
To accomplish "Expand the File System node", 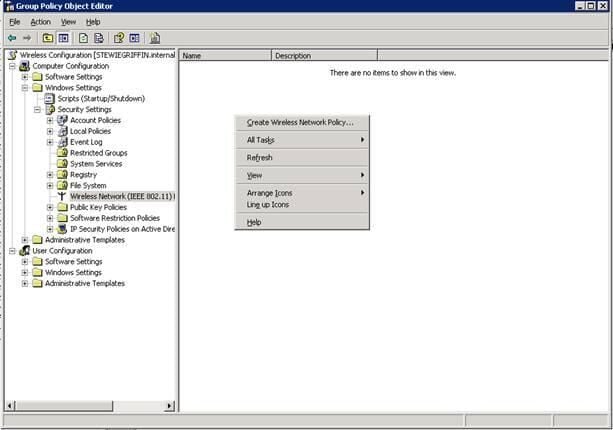I will click(50, 186).
